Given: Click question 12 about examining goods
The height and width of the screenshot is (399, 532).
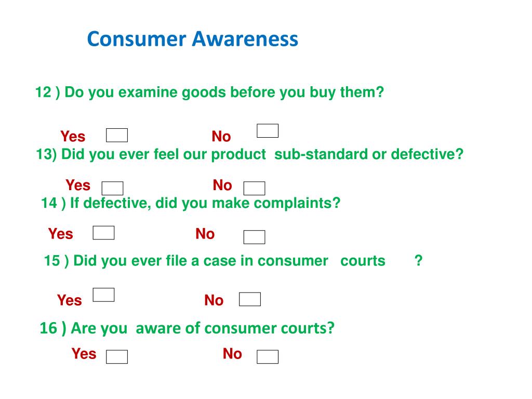Looking at the screenshot, I should coord(209,92).
